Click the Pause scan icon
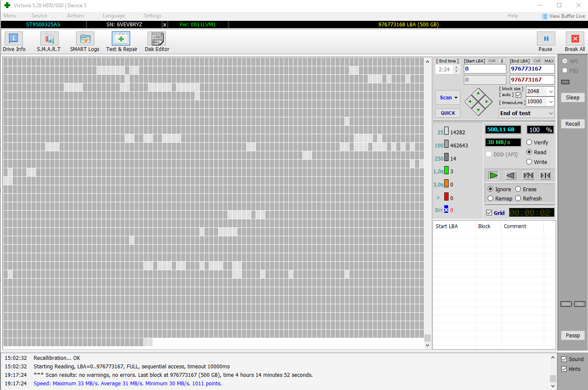This screenshot has height=390, width=588. point(546,39)
